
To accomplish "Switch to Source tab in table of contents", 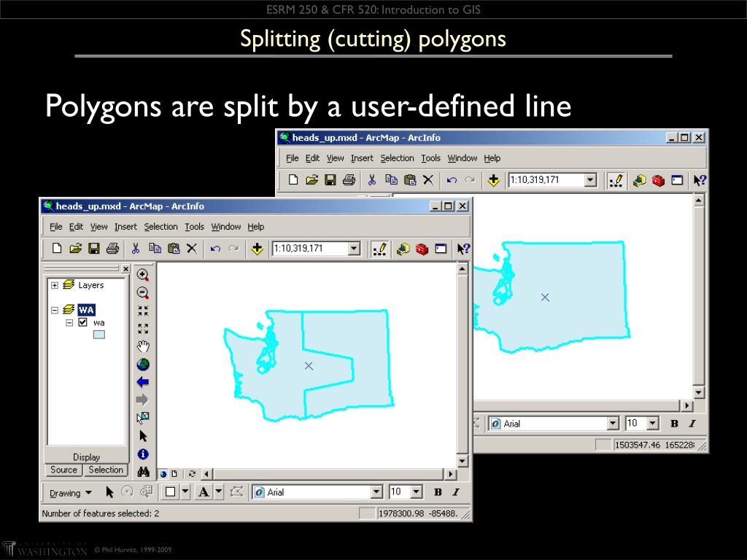I will click(x=64, y=470).
